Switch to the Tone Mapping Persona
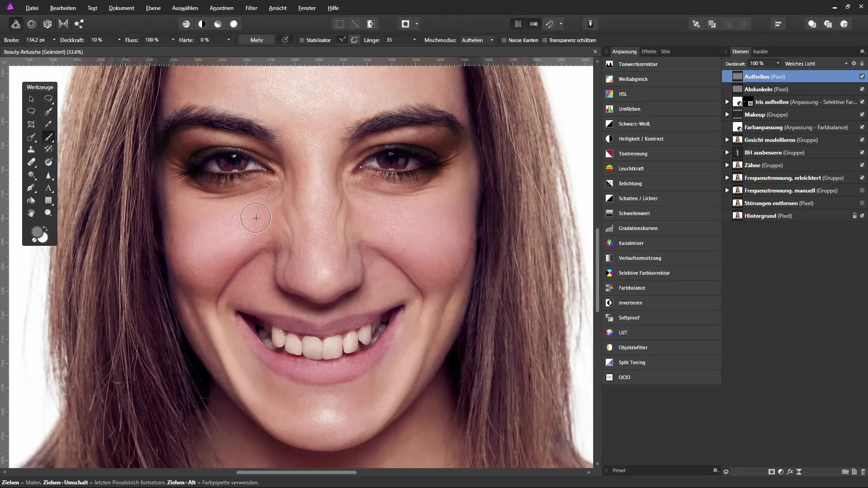This screenshot has width=868, height=488. click(x=63, y=24)
